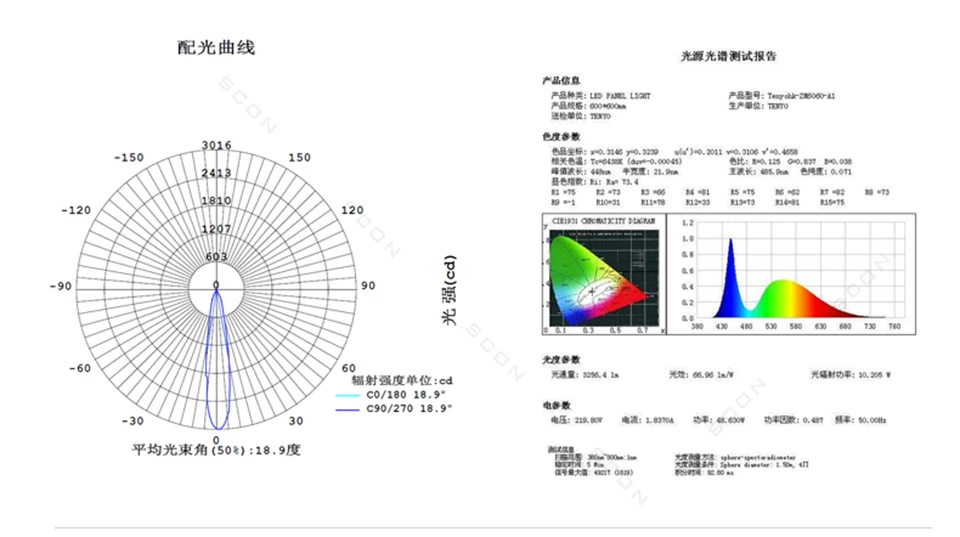Select the 功率因数 power factor value
Viewport: 960px width, 537px height.
pyautogui.click(x=793, y=420)
